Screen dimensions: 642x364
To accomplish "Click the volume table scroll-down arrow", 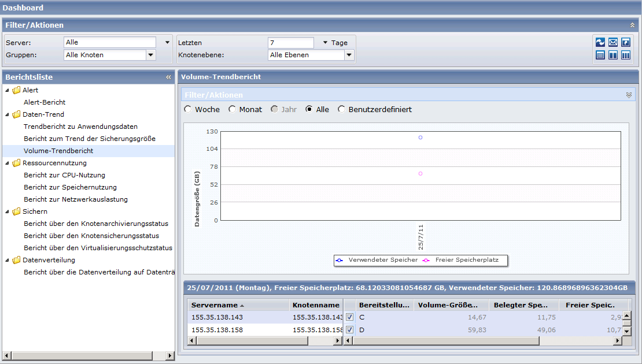I will coord(626,332).
